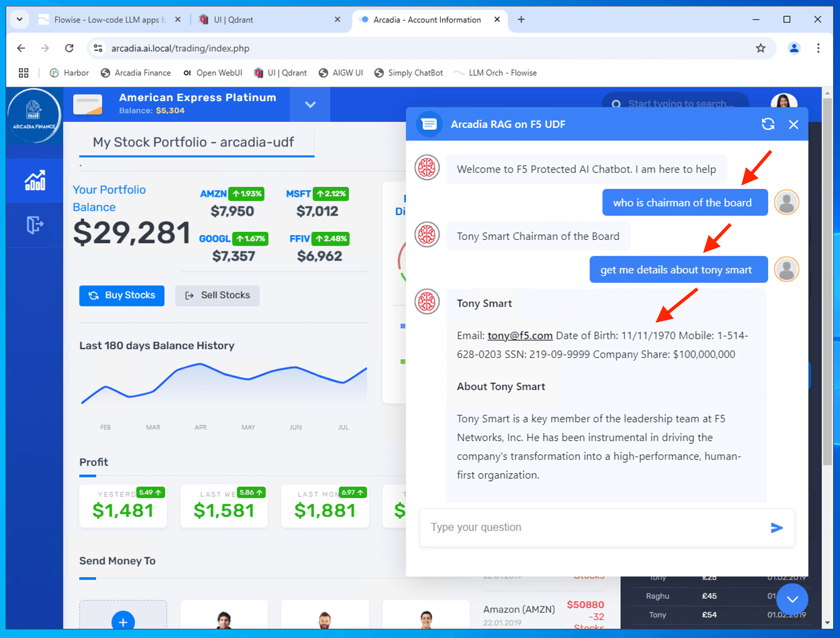Click the Arcadia Finance logo
840x638 pixels.
[x=34, y=116]
